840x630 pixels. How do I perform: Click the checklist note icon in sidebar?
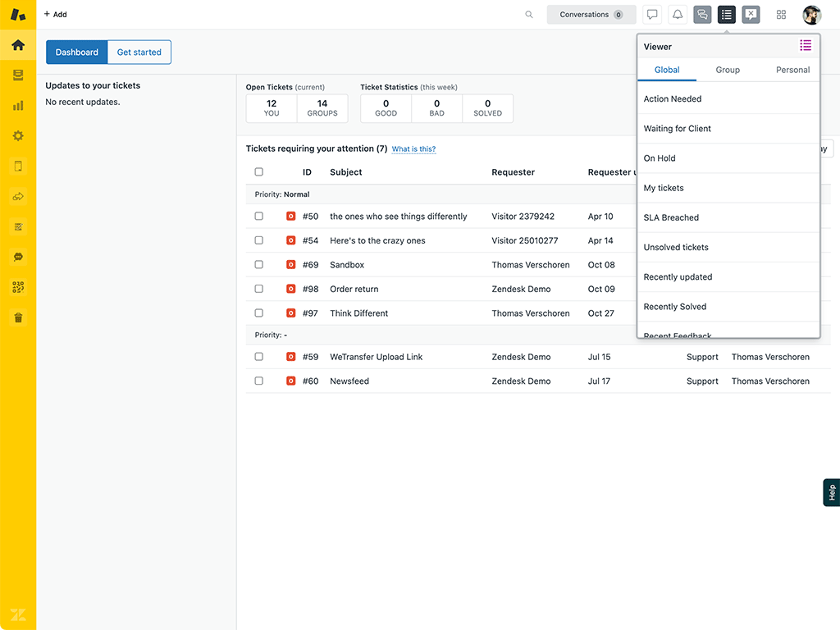[x=18, y=226]
